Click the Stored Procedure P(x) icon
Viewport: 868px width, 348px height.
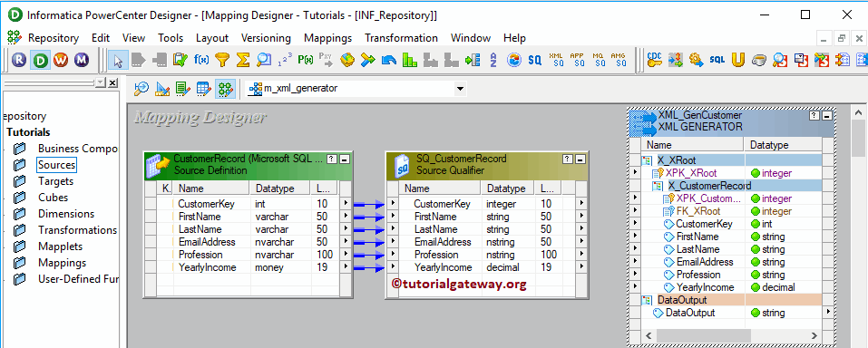(305, 60)
